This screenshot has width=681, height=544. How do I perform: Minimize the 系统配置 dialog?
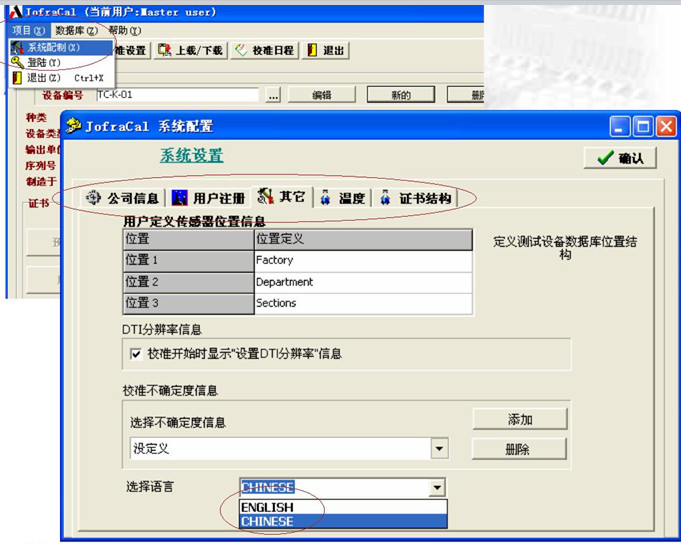(620, 127)
